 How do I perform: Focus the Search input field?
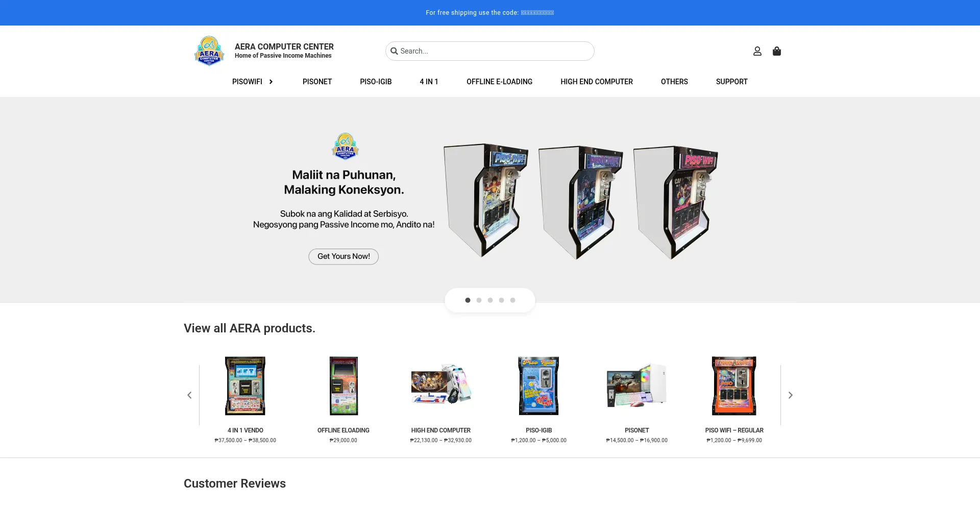495,51
